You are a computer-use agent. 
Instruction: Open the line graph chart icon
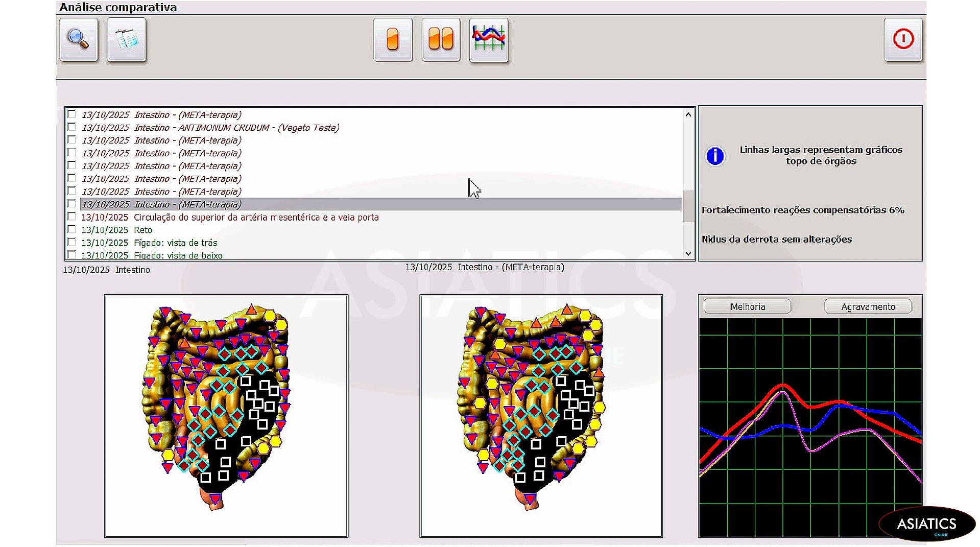(x=489, y=39)
